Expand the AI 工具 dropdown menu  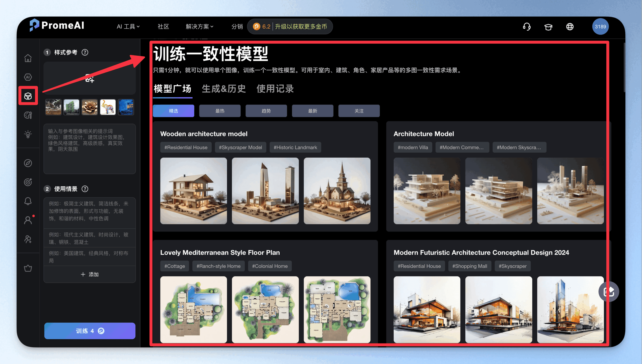128,27
